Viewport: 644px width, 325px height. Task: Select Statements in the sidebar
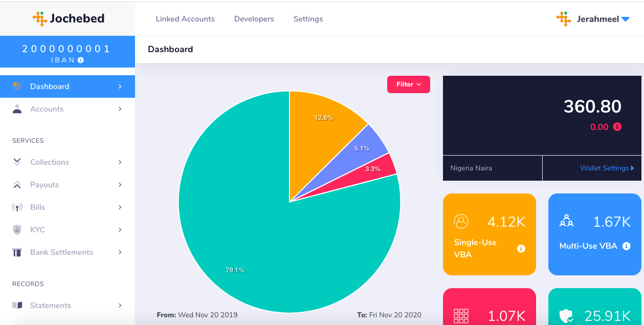(x=68, y=306)
